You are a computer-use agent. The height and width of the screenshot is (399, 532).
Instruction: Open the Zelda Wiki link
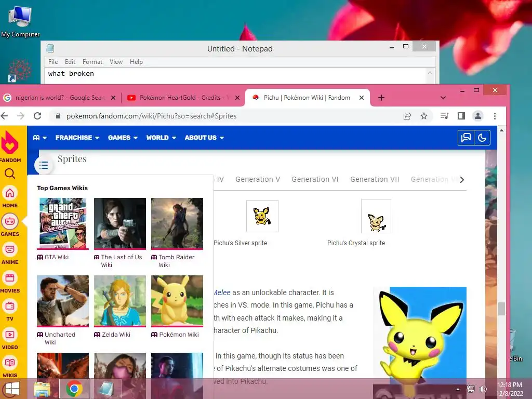point(116,335)
